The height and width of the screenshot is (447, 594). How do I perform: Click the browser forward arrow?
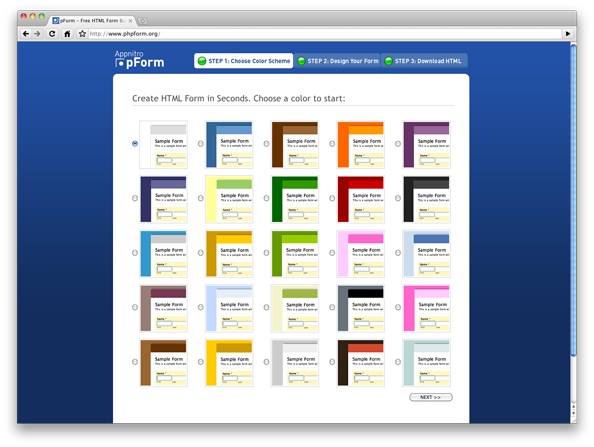[x=37, y=34]
